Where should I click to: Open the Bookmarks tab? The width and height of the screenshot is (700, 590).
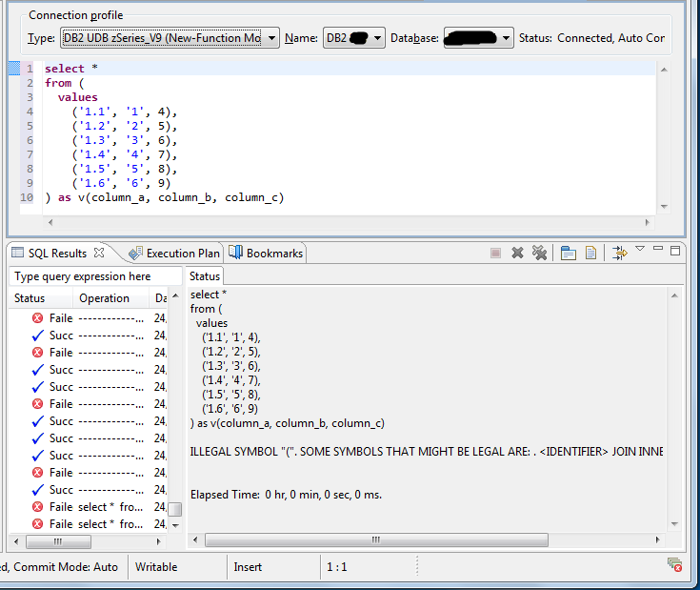(x=266, y=254)
